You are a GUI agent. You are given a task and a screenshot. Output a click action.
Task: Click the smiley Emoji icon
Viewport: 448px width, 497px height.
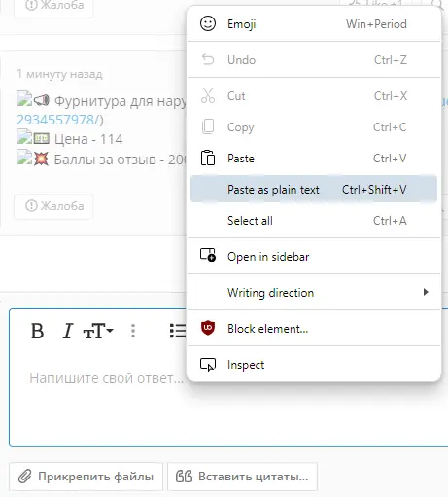(208, 23)
